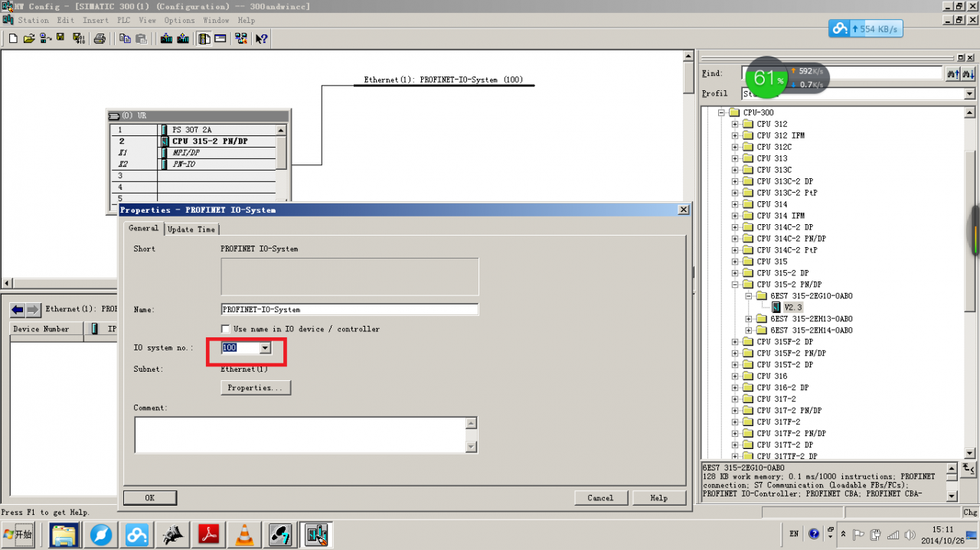This screenshot has height=550, width=980.
Task: Expand the CPU 312 folder
Action: pyautogui.click(x=736, y=124)
